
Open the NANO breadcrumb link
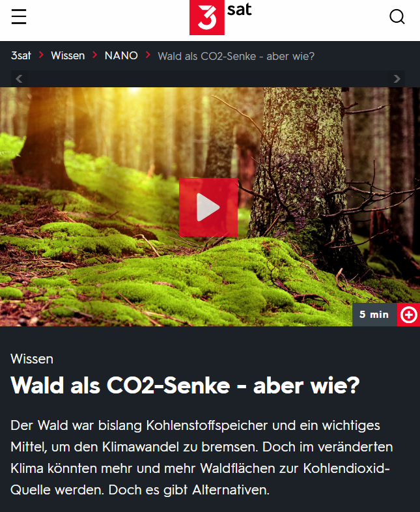tap(121, 55)
